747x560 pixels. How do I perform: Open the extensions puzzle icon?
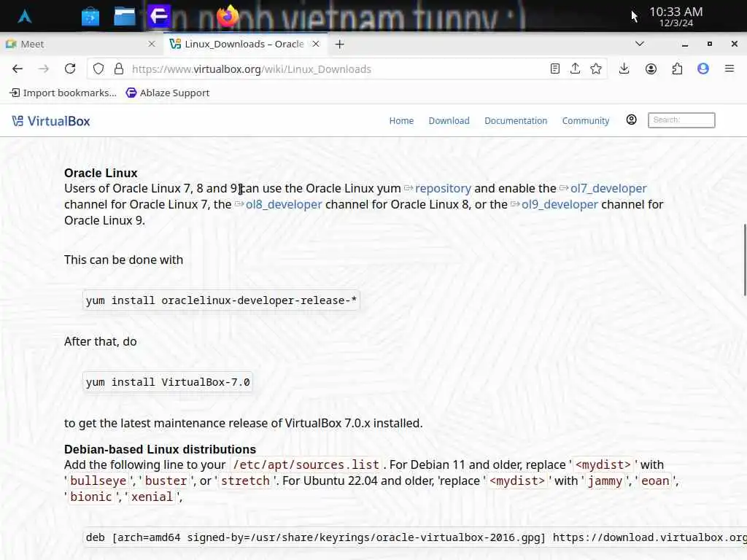tap(677, 69)
